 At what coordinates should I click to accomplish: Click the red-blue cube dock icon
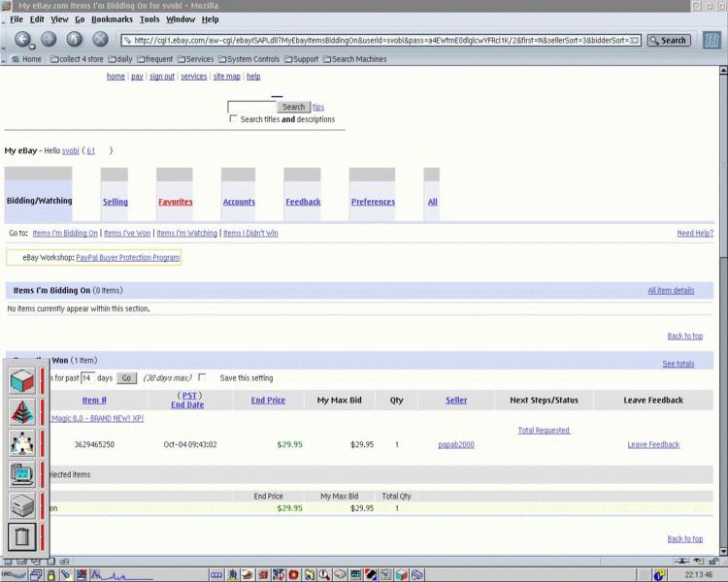(22, 380)
